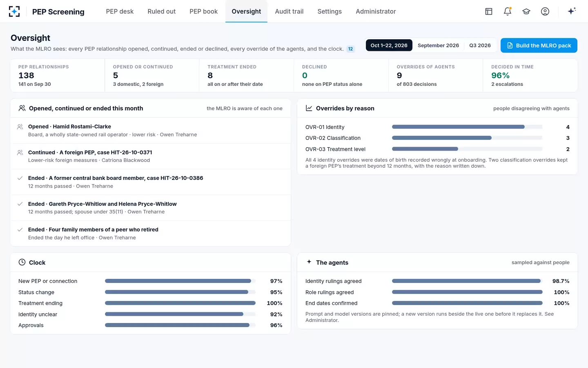Select the Oct 1–22, 2026 period
The width and height of the screenshot is (588, 368).
coord(389,45)
